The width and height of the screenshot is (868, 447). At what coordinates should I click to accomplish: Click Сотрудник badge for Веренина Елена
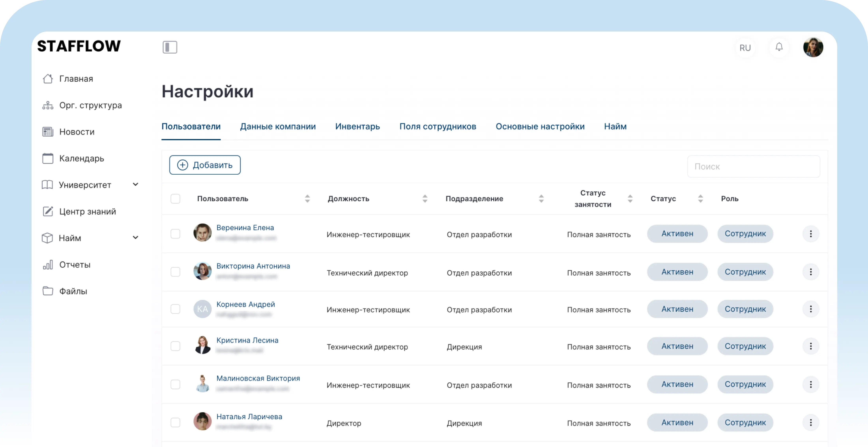click(x=745, y=234)
